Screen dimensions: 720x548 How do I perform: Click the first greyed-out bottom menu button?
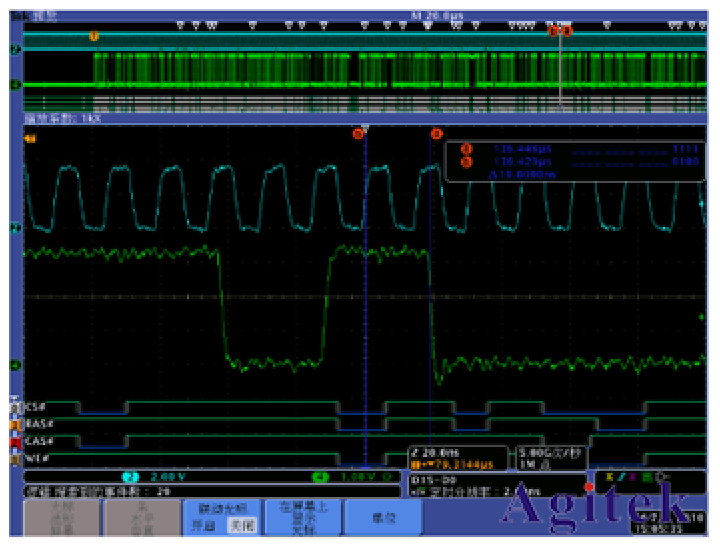click(x=61, y=516)
